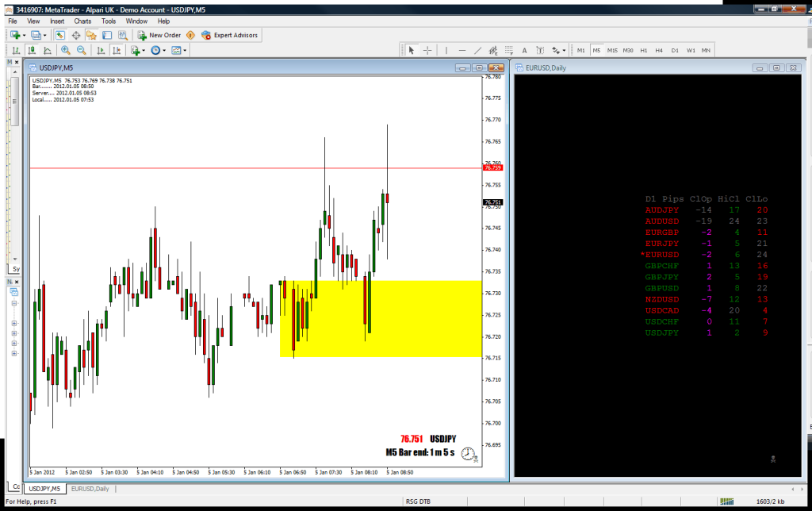Zoom out on the chart

click(82, 50)
